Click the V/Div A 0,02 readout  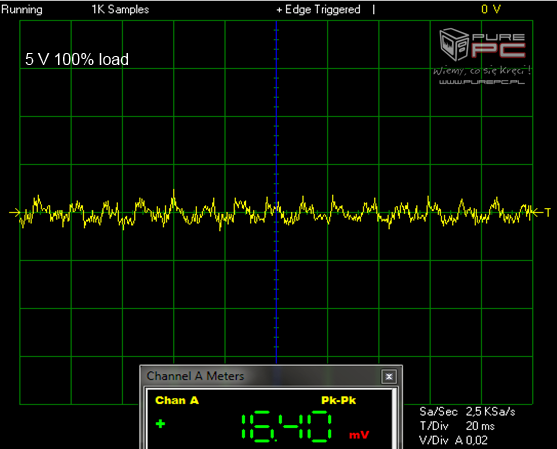454,440
